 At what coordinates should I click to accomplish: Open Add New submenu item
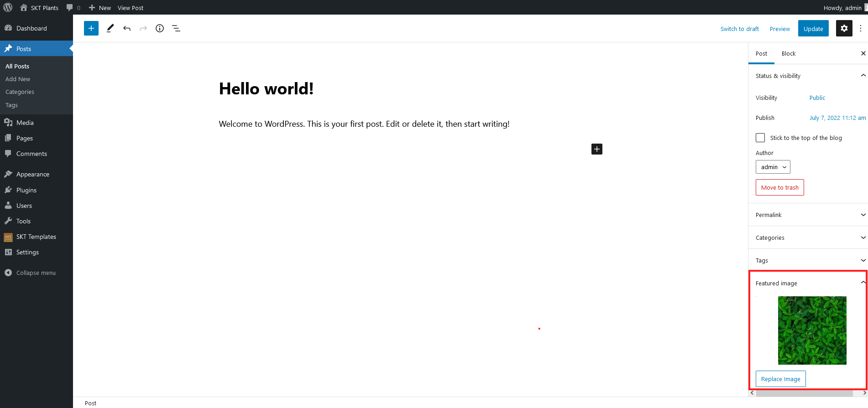[x=18, y=79]
